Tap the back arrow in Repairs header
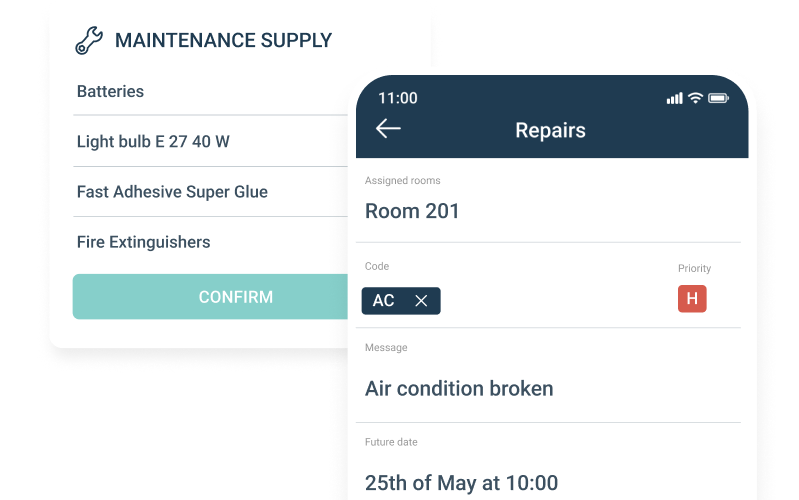Viewport: 799px width, 500px height. click(x=388, y=128)
